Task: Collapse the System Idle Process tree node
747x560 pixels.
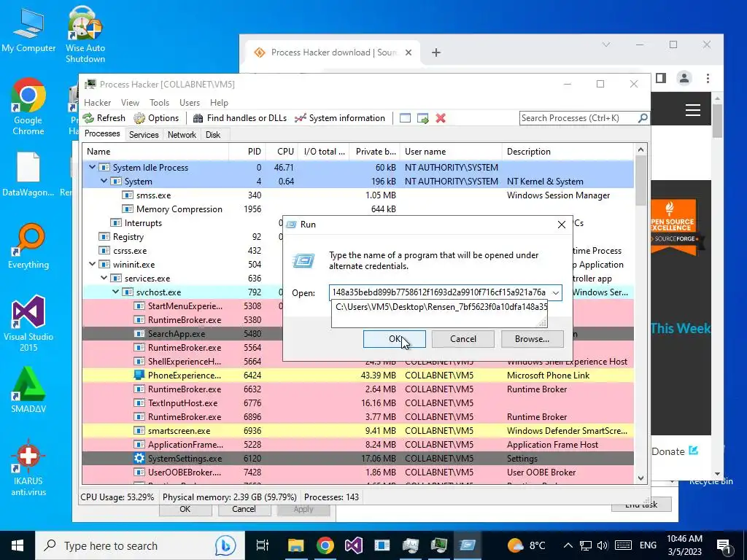Action: pyautogui.click(x=92, y=167)
